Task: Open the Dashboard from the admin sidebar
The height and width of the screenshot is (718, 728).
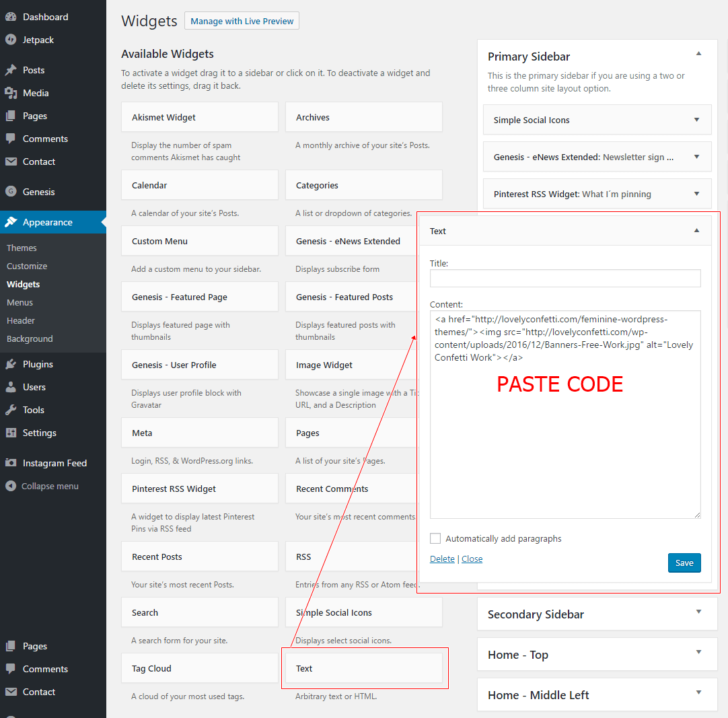Action: click(x=11, y=16)
